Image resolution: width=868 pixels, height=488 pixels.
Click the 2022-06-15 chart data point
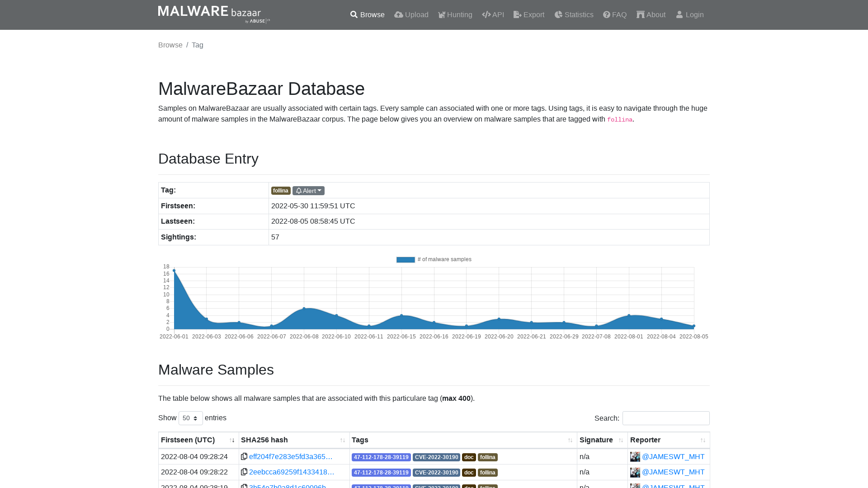(x=401, y=315)
